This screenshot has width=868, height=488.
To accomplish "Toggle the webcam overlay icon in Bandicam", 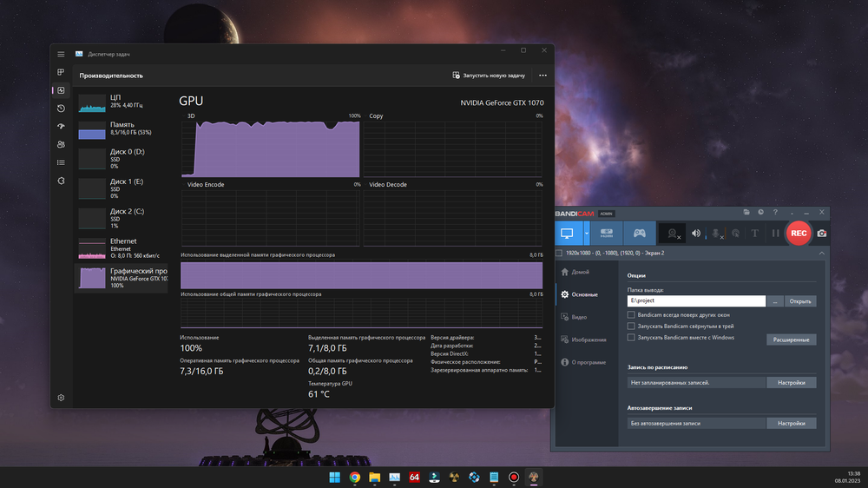I will (672, 234).
